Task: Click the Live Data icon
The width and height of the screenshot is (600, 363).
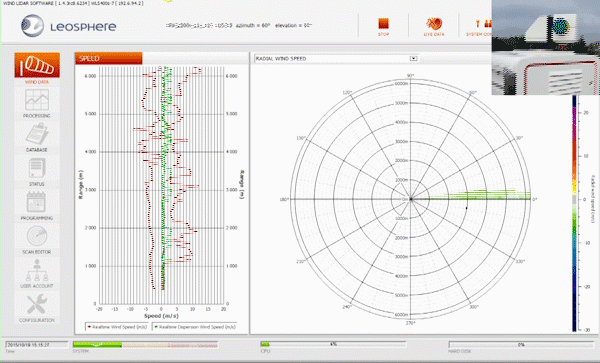Action: pyautogui.click(x=434, y=24)
